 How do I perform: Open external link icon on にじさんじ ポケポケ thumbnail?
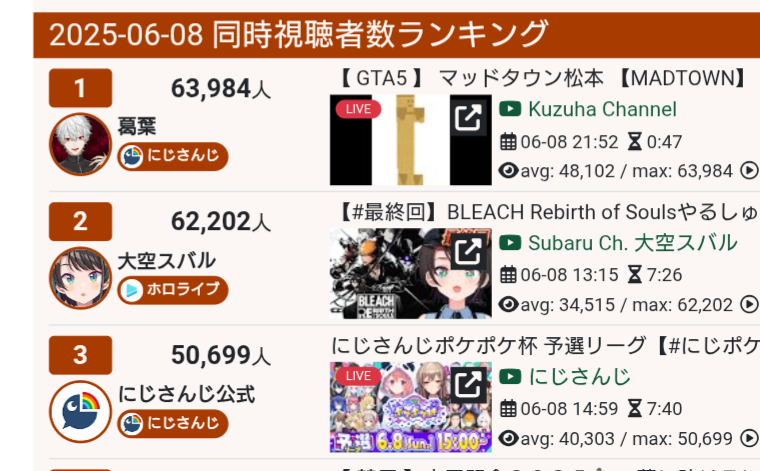point(468,384)
